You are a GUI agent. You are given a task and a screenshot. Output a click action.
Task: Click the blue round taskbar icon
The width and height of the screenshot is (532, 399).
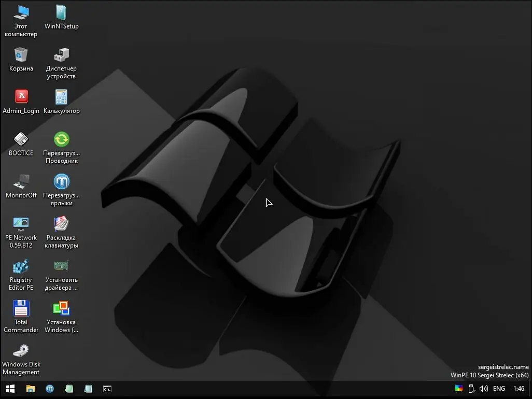click(x=50, y=389)
